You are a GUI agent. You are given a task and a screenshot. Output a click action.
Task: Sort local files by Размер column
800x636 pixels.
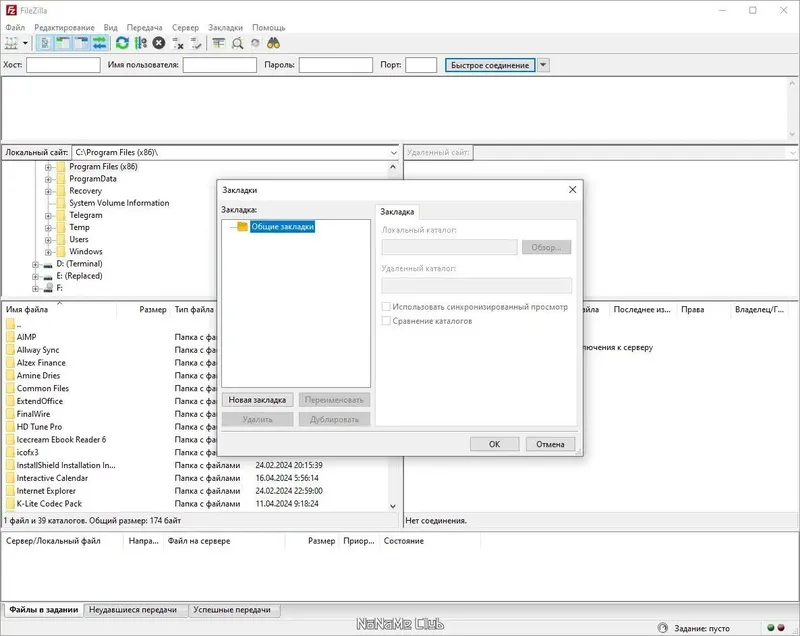153,310
